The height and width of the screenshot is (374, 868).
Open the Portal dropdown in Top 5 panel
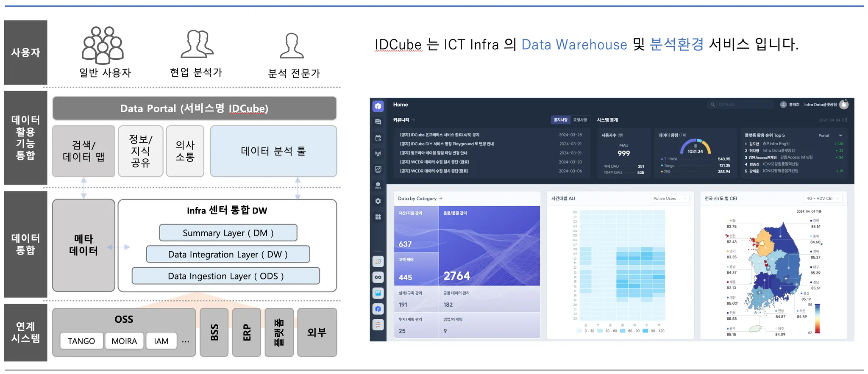pos(830,136)
